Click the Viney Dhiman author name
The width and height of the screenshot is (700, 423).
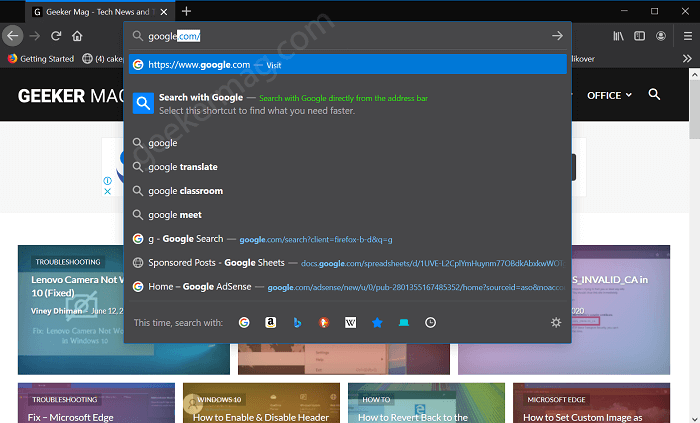click(x=56, y=311)
